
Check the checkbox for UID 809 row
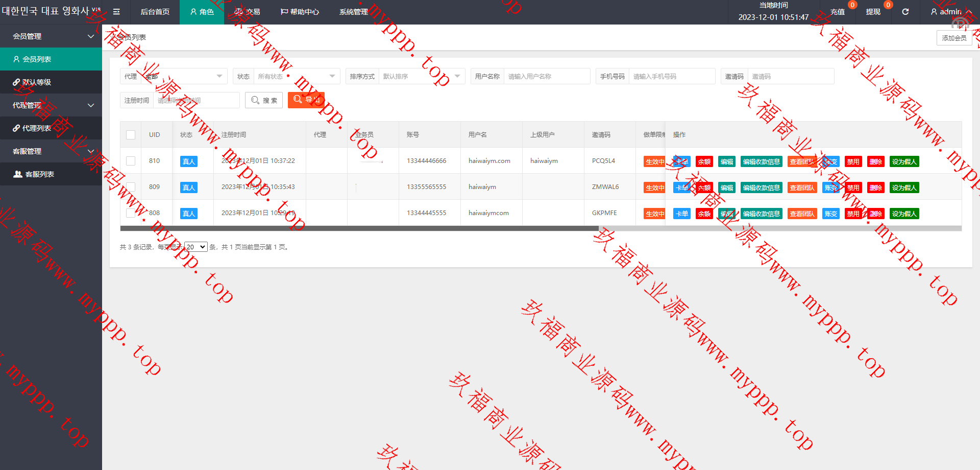coord(131,187)
